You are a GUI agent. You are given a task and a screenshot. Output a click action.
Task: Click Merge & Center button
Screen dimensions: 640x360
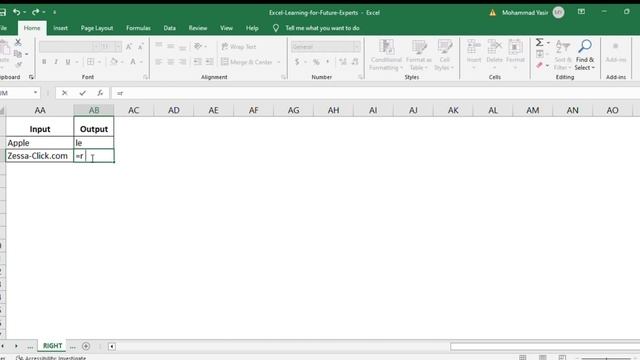247,62
